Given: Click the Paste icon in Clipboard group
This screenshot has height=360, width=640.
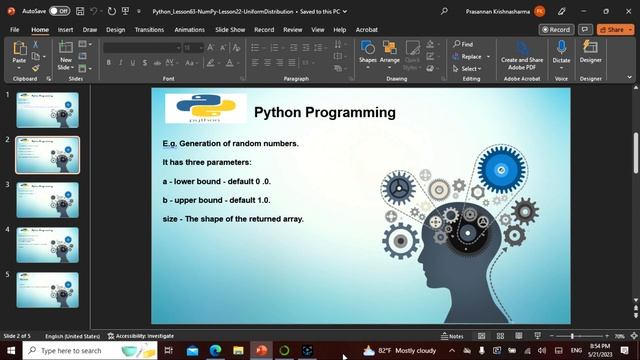Looking at the screenshot, I should tap(19, 48).
